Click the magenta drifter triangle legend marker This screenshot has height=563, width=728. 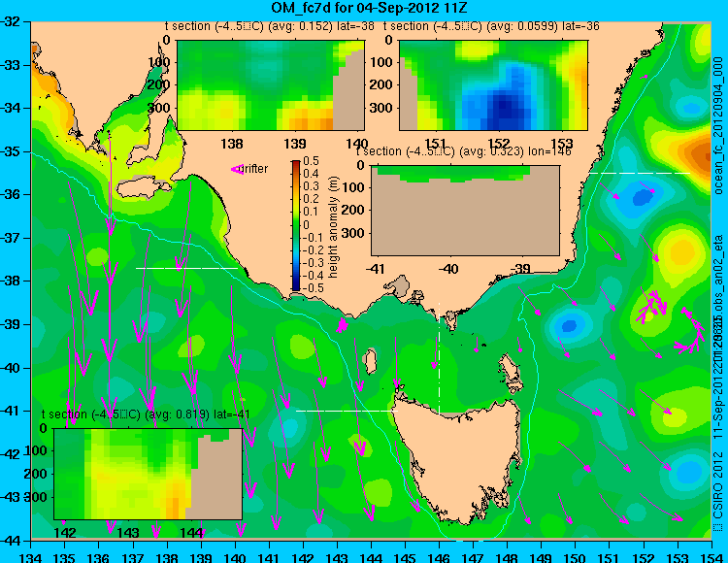tap(237, 170)
